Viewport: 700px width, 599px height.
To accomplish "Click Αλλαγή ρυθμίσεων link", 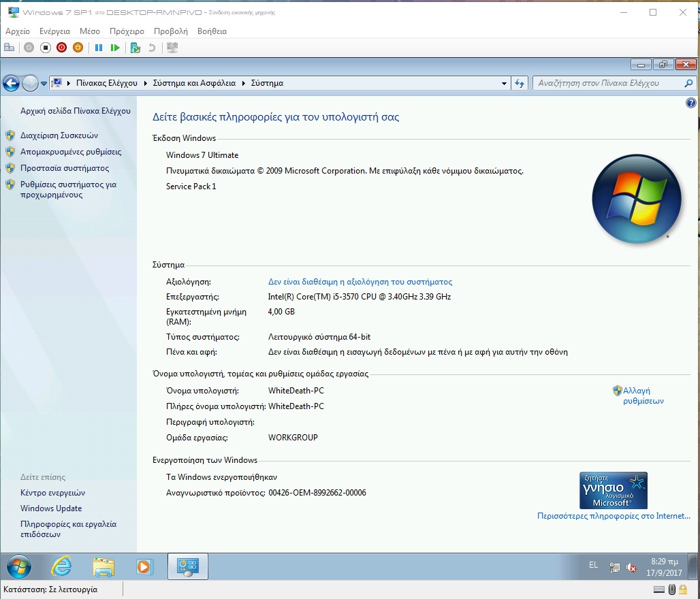I will (x=643, y=395).
